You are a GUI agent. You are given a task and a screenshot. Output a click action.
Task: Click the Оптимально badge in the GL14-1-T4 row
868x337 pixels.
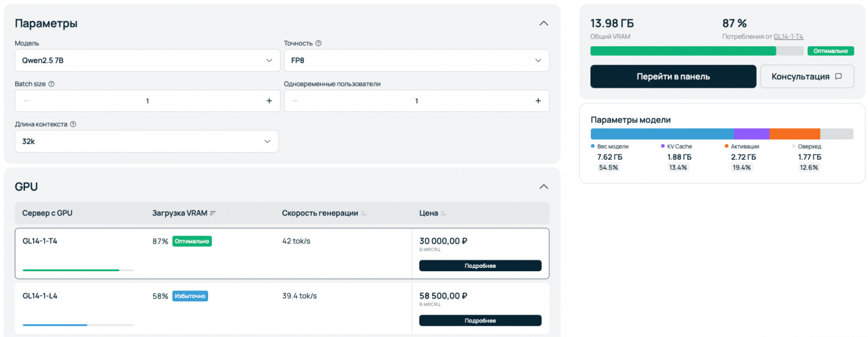click(192, 241)
